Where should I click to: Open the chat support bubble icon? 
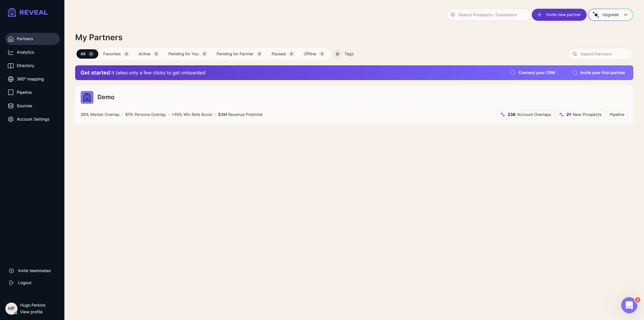(629, 305)
